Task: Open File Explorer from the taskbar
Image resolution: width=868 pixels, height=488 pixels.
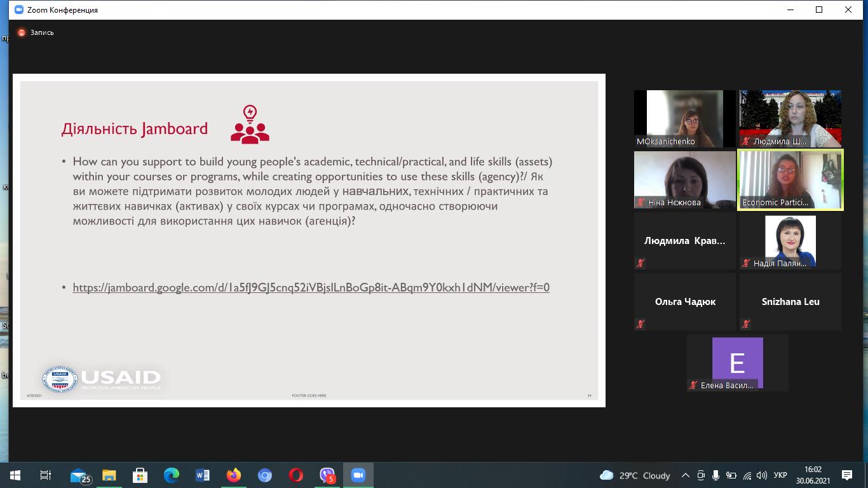Action: click(x=109, y=475)
